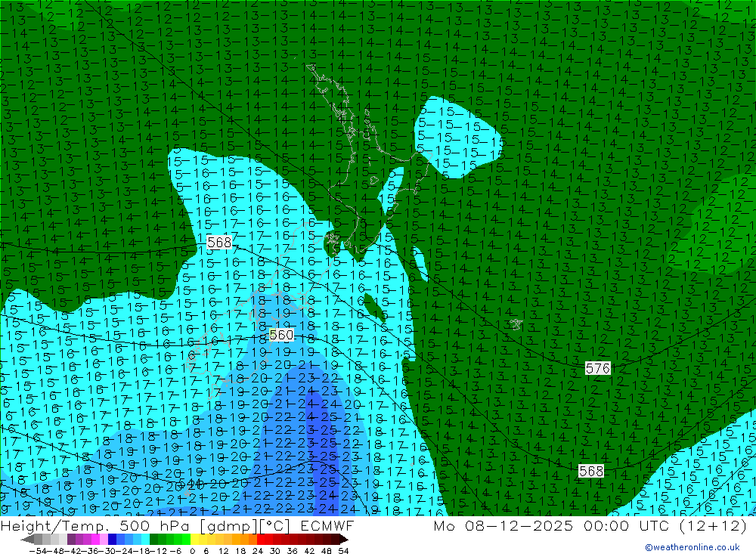This screenshot has width=756, height=554.
Task: Click the 568 contour label at lower right
Action: click(591, 471)
